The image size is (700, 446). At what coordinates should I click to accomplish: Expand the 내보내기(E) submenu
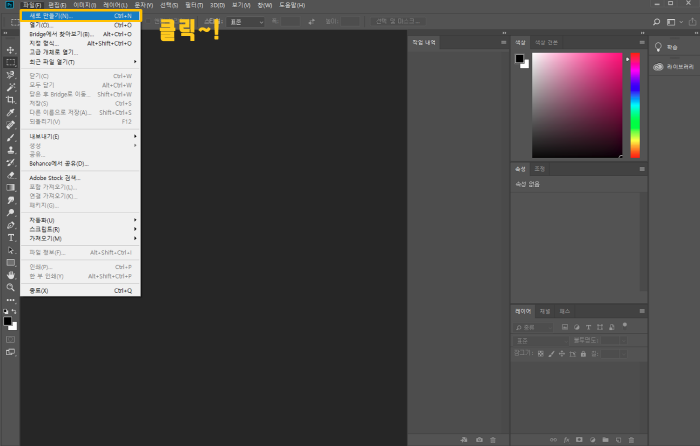[x=80, y=136]
